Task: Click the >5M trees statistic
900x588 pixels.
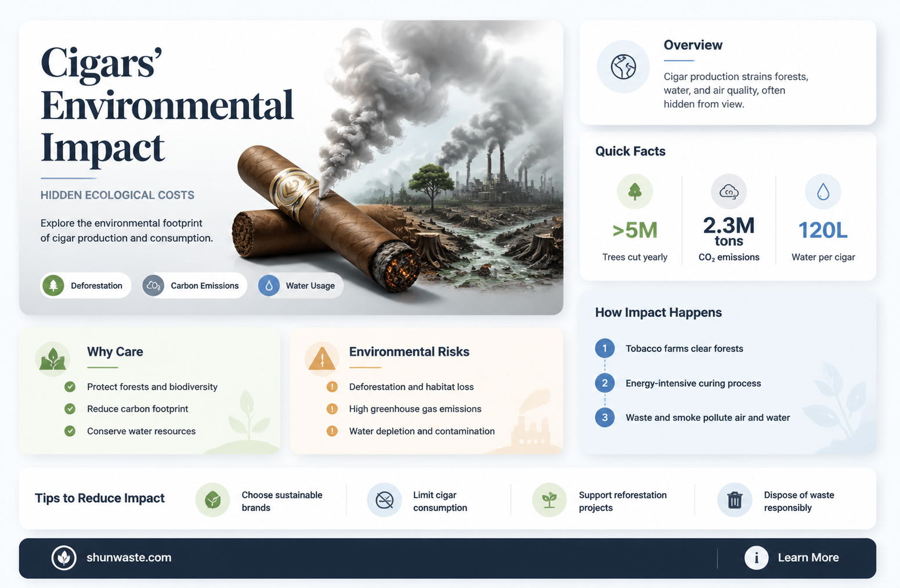Action: (635, 230)
